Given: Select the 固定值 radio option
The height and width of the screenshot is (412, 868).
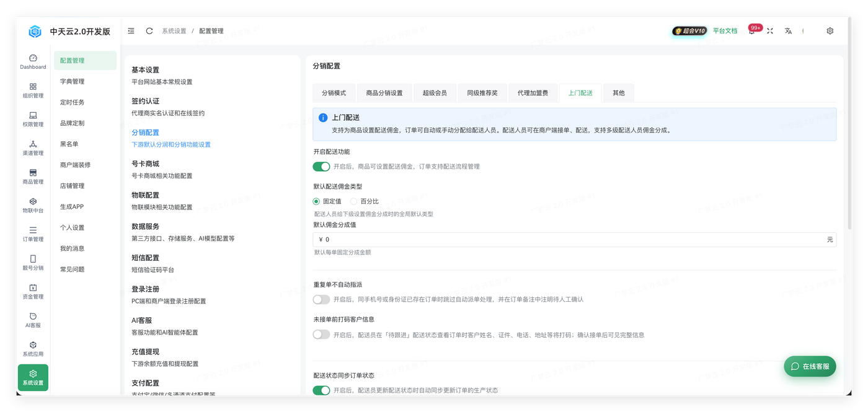Looking at the screenshot, I should click(327, 201).
